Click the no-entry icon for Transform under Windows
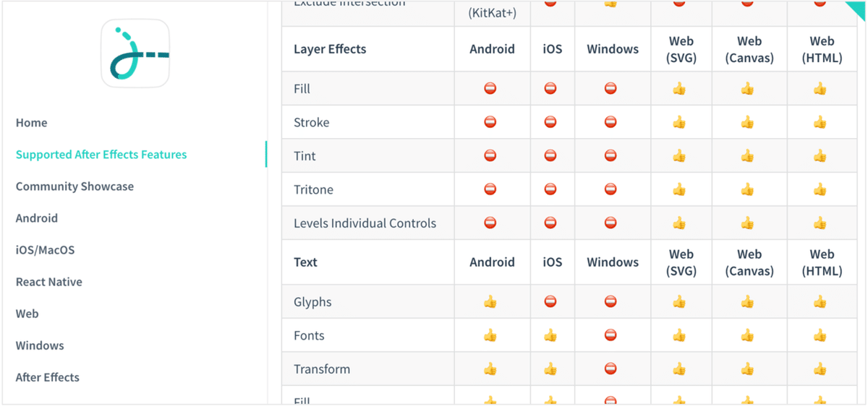 (x=610, y=369)
